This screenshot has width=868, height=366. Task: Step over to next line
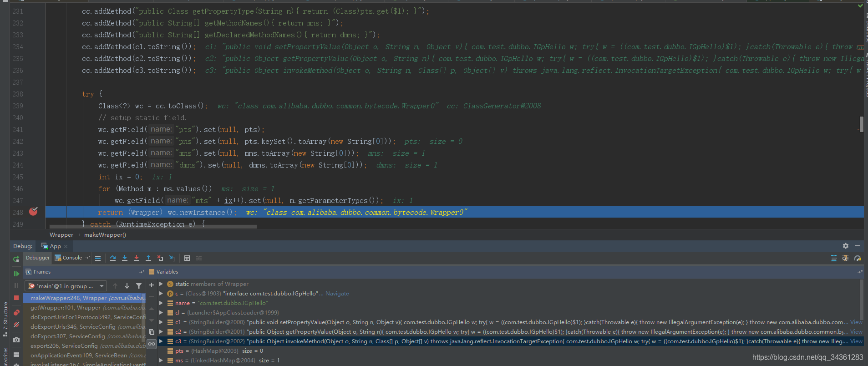(x=113, y=258)
